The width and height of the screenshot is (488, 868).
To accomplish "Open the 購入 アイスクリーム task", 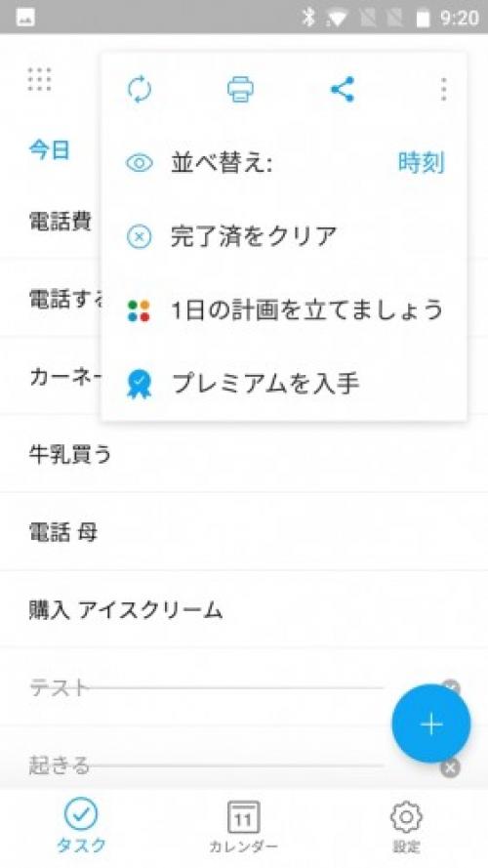I will pyautogui.click(x=244, y=610).
